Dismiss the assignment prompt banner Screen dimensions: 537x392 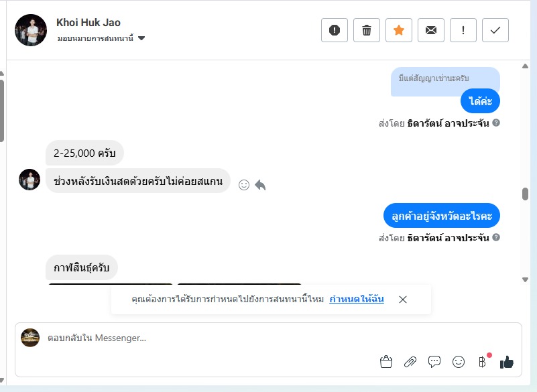[x=403, y=300]
